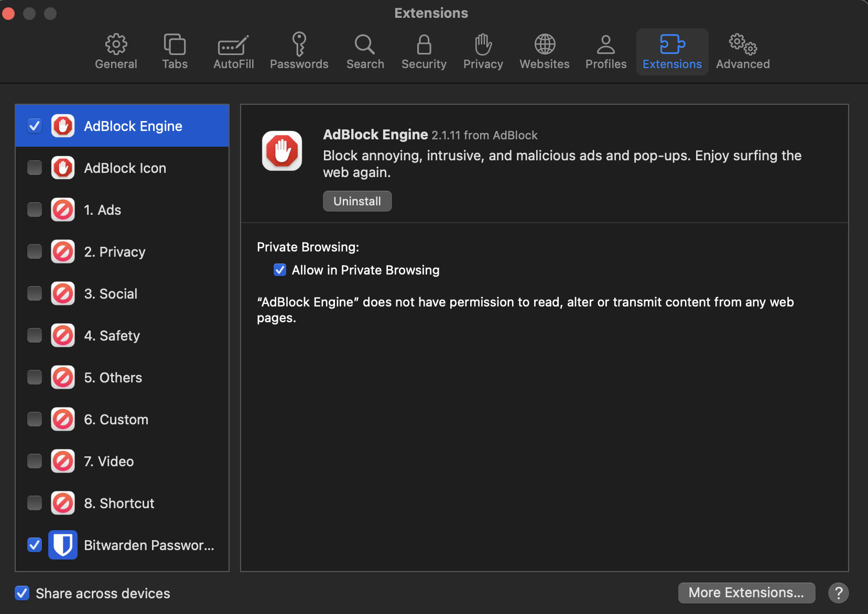Click the AdBlock Icon extension's icon

point(63,168)
